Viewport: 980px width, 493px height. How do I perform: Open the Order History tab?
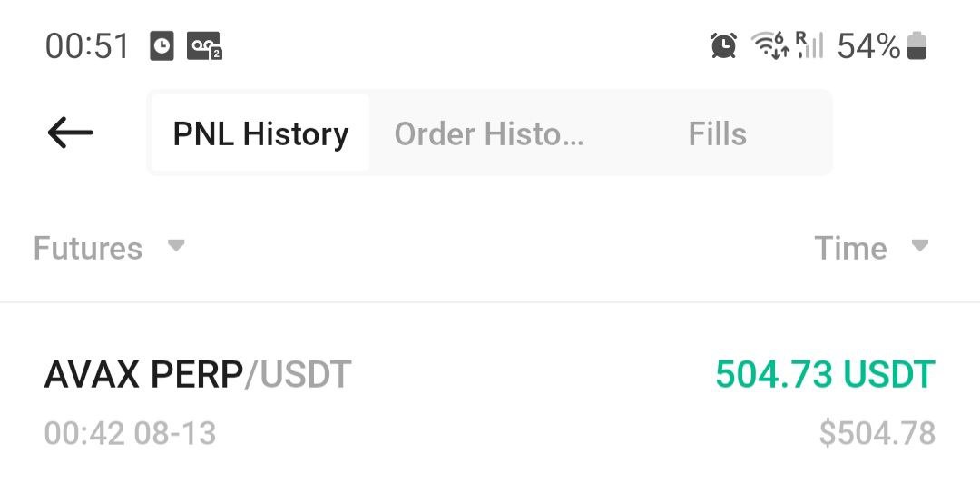[x=489, y=134]
